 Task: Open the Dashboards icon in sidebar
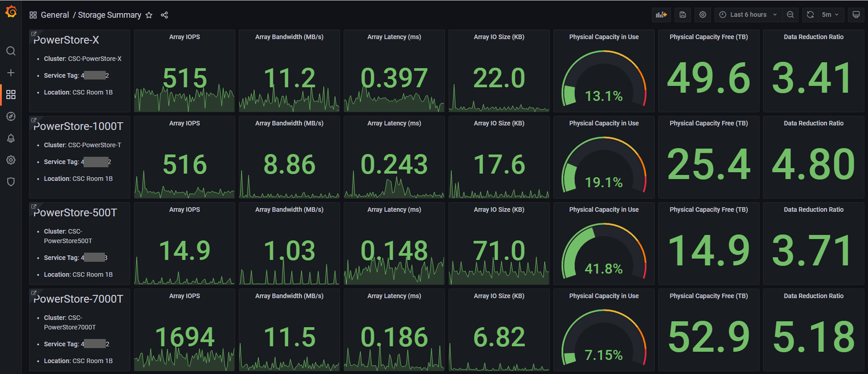[11, 95]
